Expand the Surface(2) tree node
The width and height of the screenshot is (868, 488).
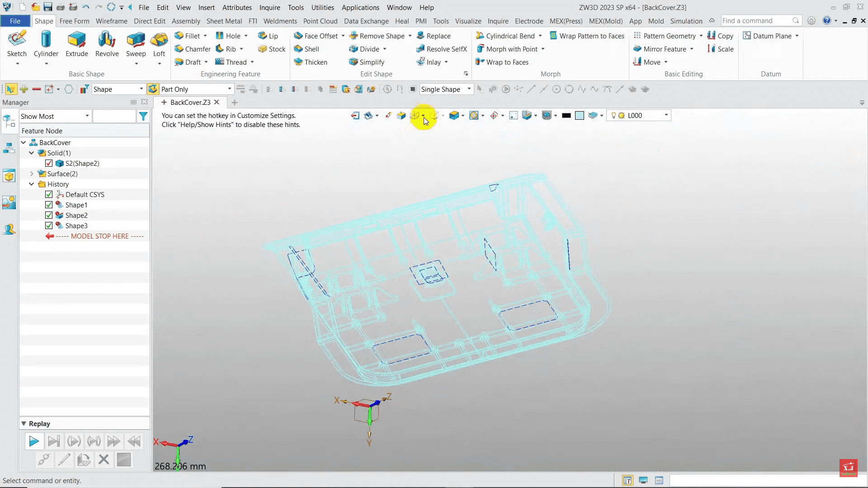coord(32,174)
